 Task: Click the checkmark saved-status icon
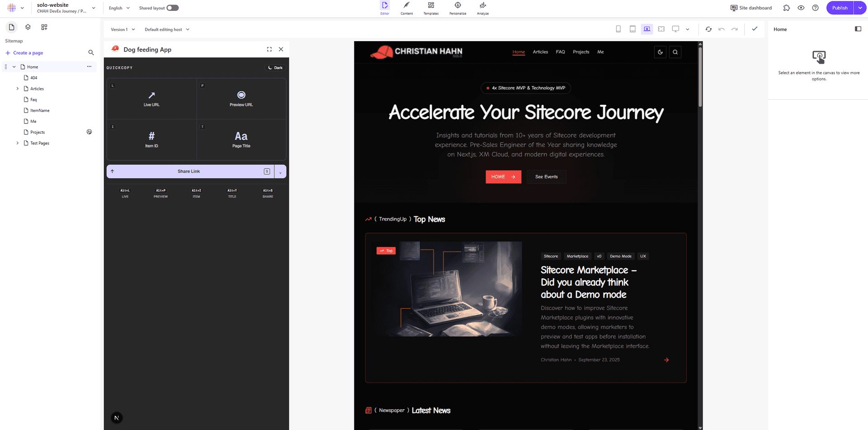755,28
